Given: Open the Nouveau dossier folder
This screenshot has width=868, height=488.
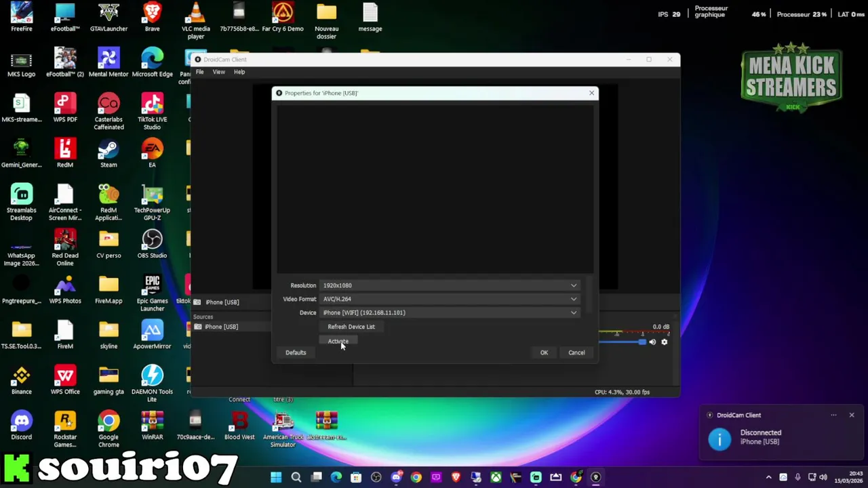Looking at the screenshot, I should click(326, 20).
